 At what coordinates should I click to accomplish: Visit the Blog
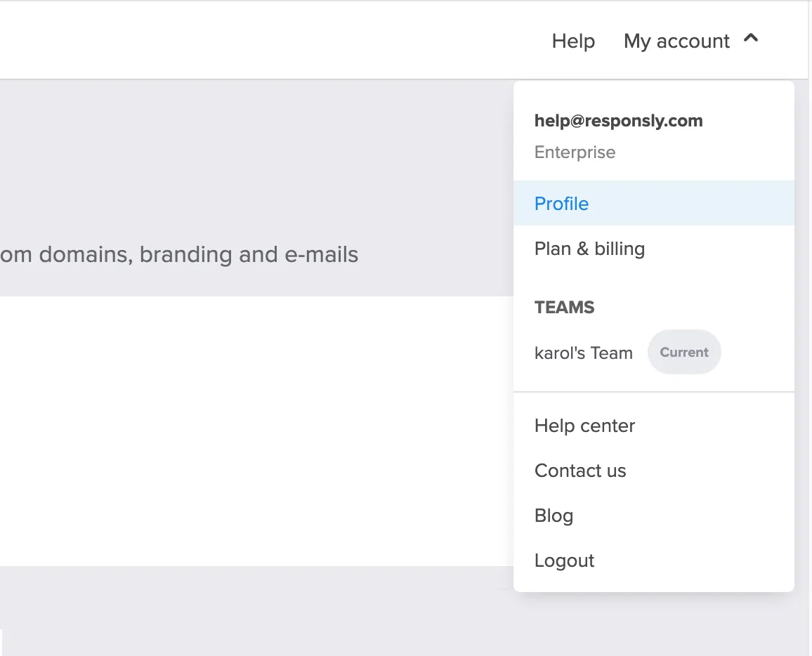point(554,516)
